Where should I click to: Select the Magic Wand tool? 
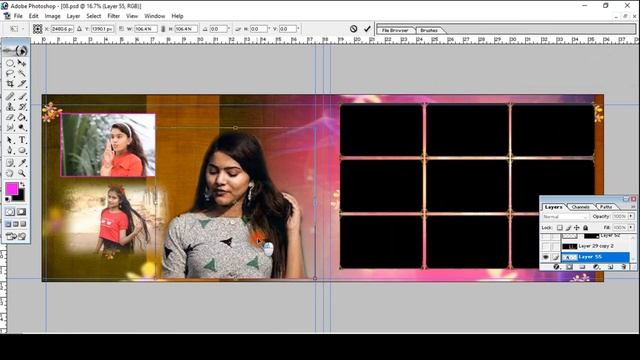[22, 73]
